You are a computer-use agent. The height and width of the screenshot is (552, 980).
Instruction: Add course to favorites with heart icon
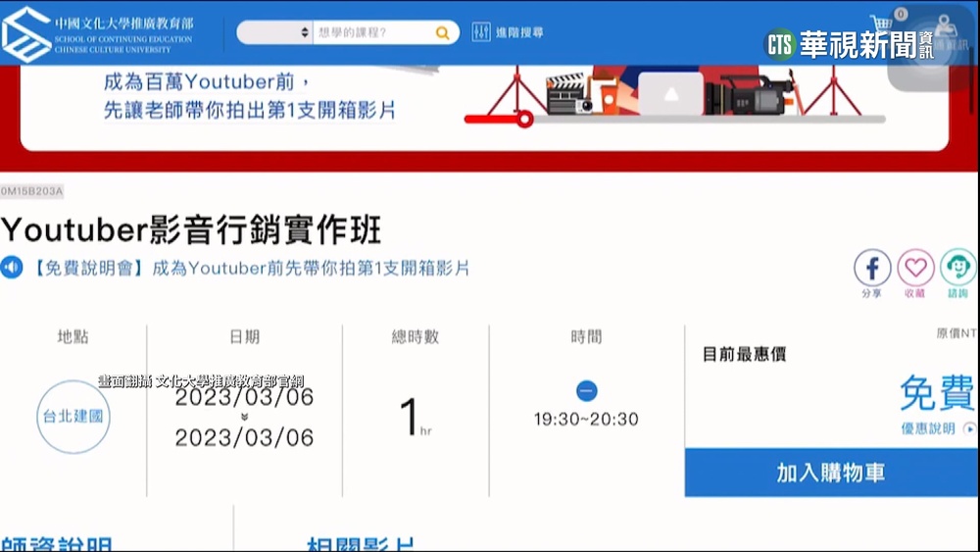[x=915, y=269]
